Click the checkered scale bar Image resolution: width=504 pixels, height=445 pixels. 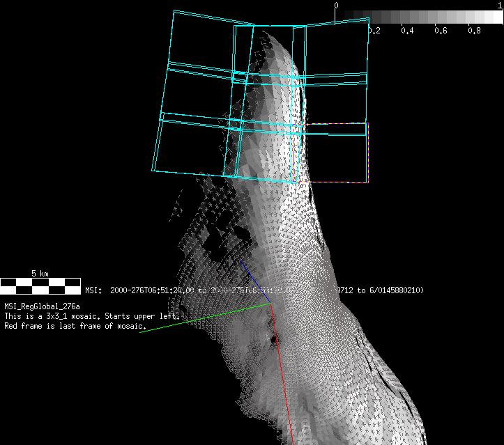[40, 286]
